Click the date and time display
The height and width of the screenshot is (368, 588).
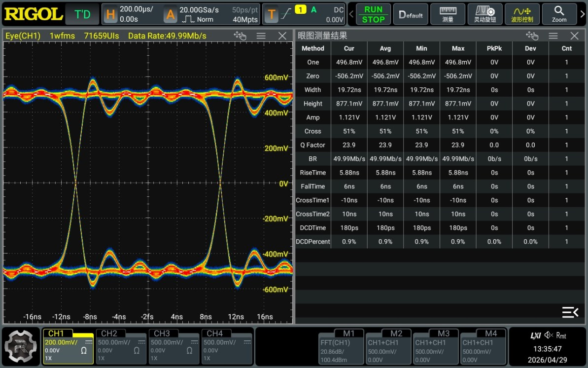(548, 354)
